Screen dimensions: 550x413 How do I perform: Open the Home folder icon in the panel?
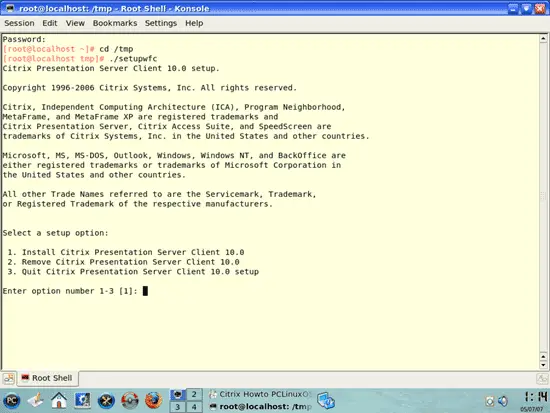click(x=59, y=400)
